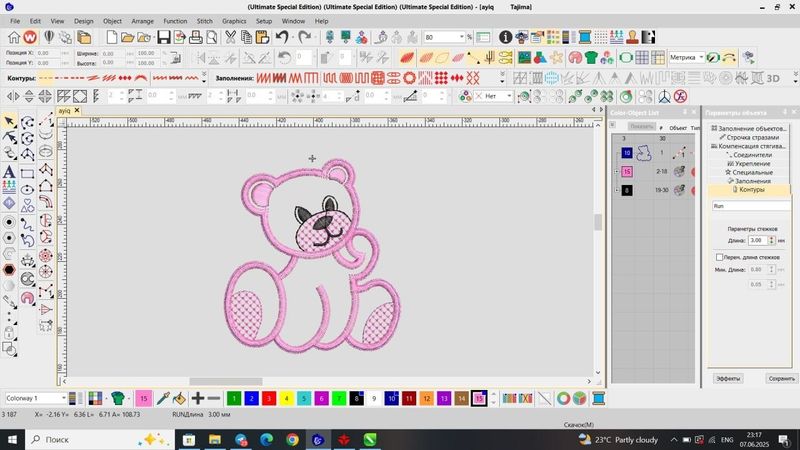Click the horizontal scrollbar below the canvas
Screen dimensions: 800x450
(x=226, y=382)
